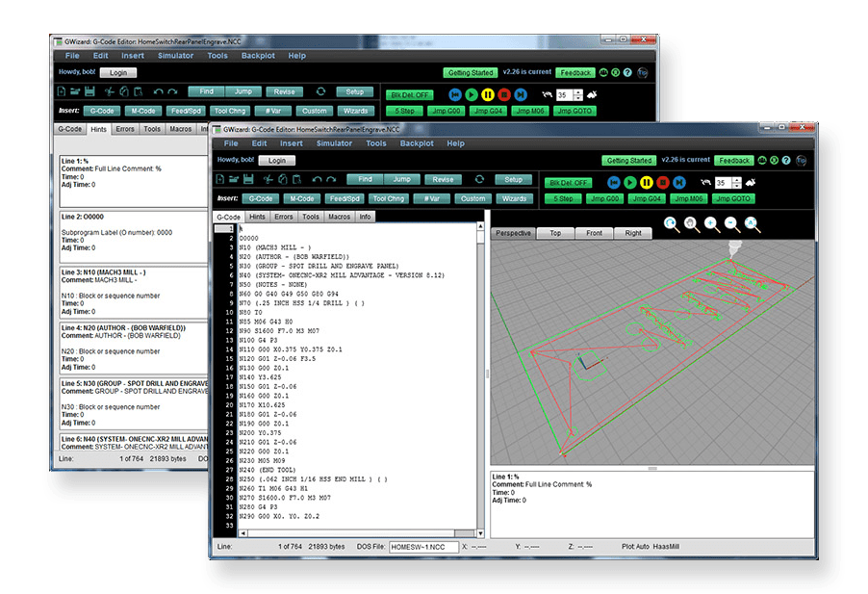
Task: Open Help via the question mark icon
Action: coord(785,160)
